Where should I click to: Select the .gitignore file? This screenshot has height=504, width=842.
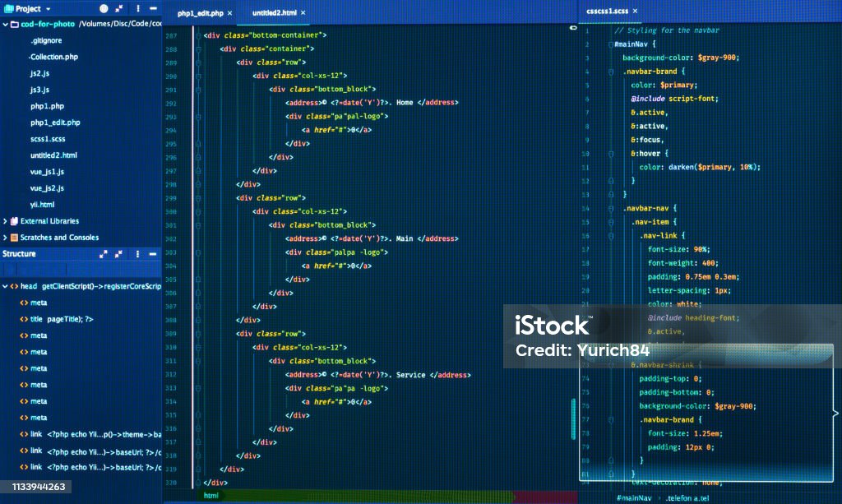click(x=46, y=40)
